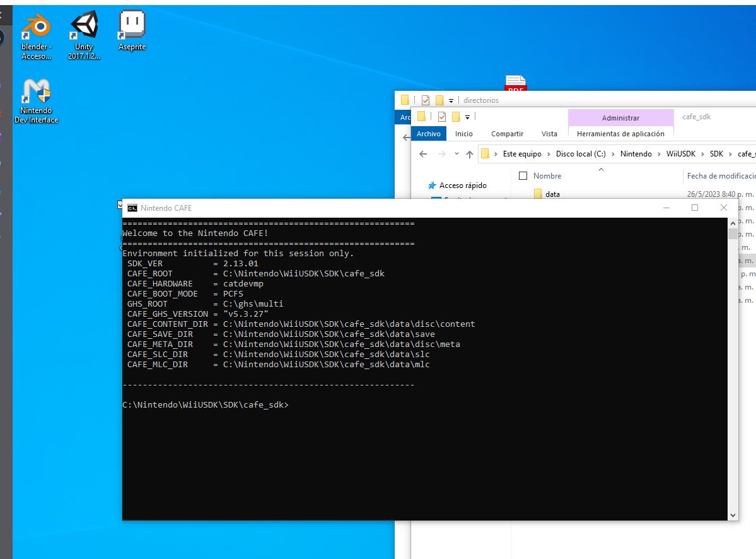The image size is (756, 559).
Task: Click the GHS_ROOT path C:\ghs\multi
Action: click(x=253, y=304)
